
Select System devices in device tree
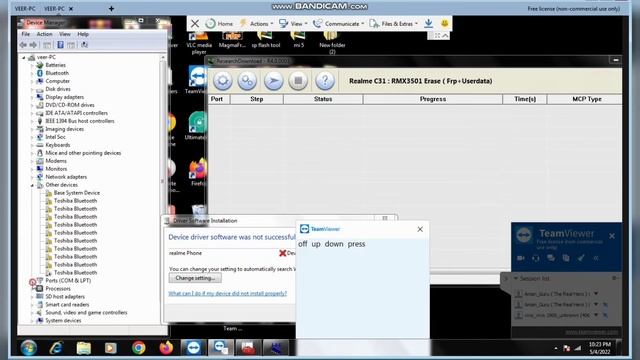pyautogui.click(x=63, y=320)
